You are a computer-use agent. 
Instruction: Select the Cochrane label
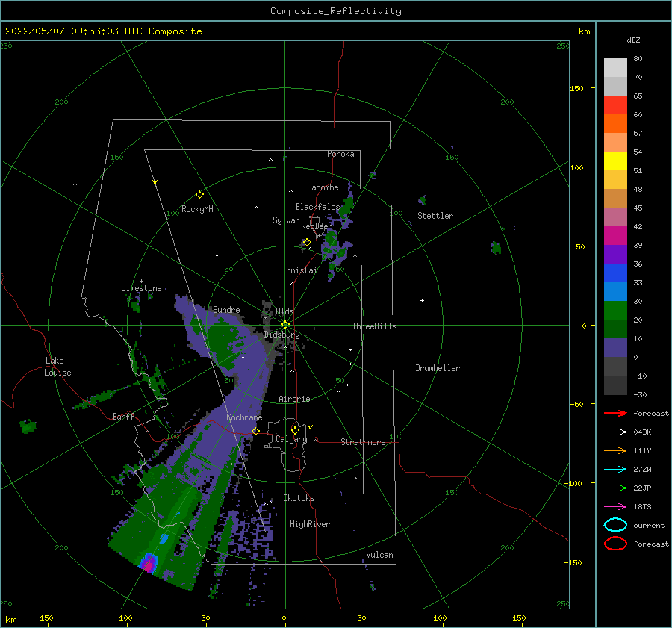244,417
